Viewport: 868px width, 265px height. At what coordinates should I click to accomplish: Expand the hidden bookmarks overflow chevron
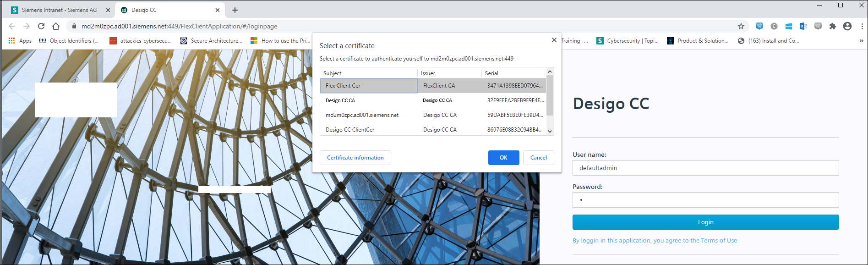pyautogui.click(x=861, y=41)
